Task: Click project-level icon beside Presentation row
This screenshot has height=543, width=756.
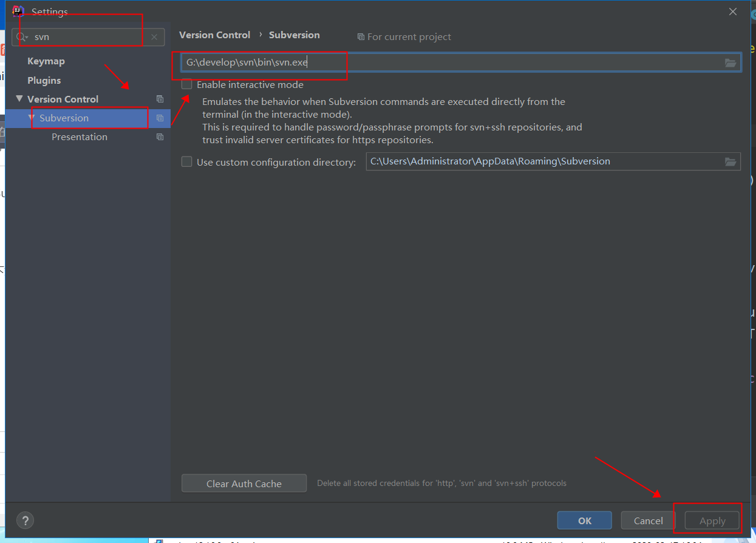Action: click(160, 137)
